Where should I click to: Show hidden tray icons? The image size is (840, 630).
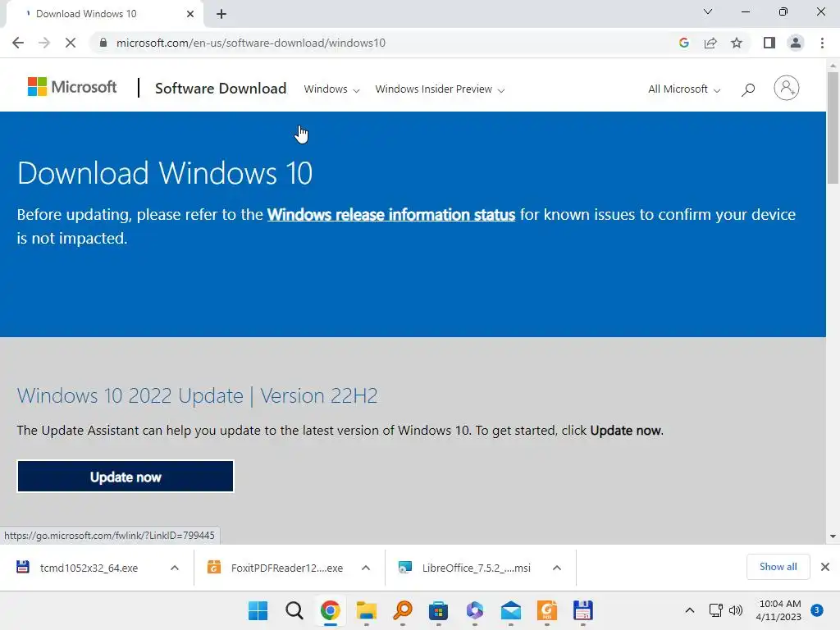tap(690, 610)
